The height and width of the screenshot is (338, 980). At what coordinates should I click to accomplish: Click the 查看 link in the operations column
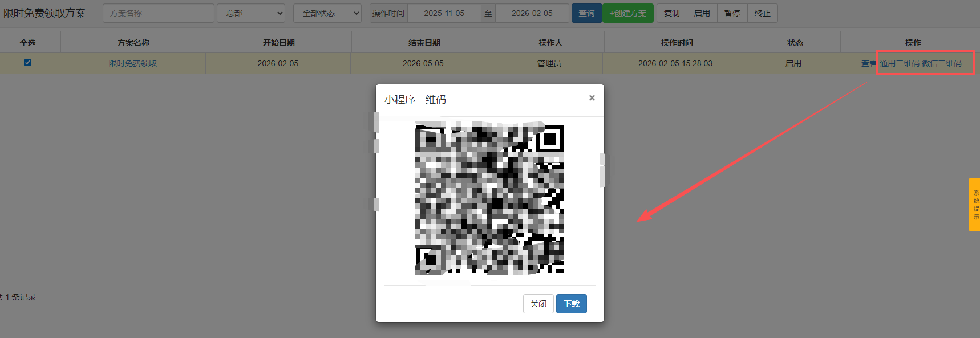tap(869, 63)
